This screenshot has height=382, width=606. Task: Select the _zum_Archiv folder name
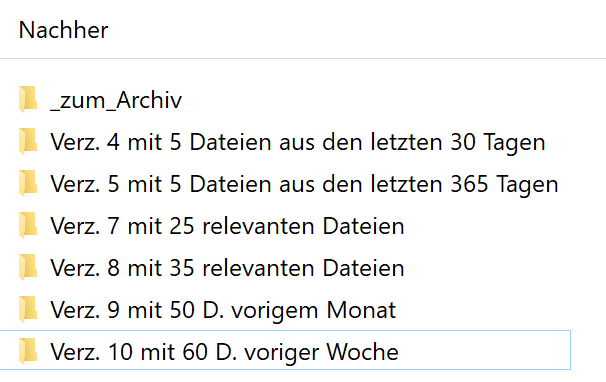pos(116,100)
